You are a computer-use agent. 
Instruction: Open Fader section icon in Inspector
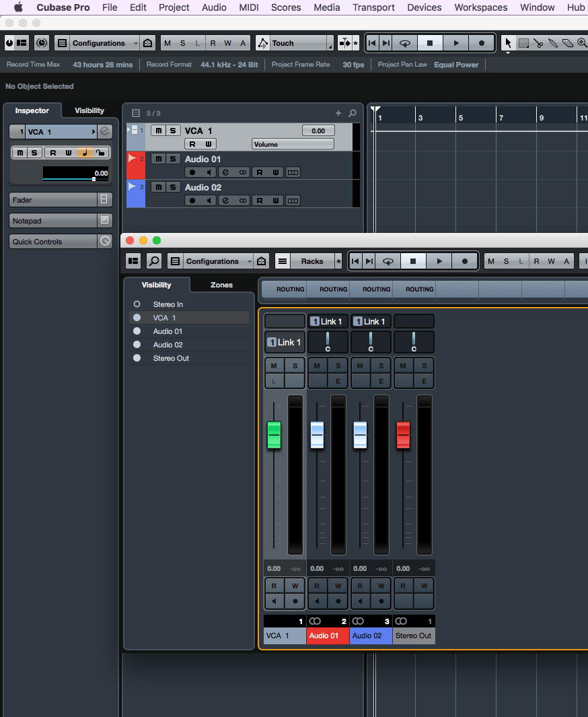(104, 199)
